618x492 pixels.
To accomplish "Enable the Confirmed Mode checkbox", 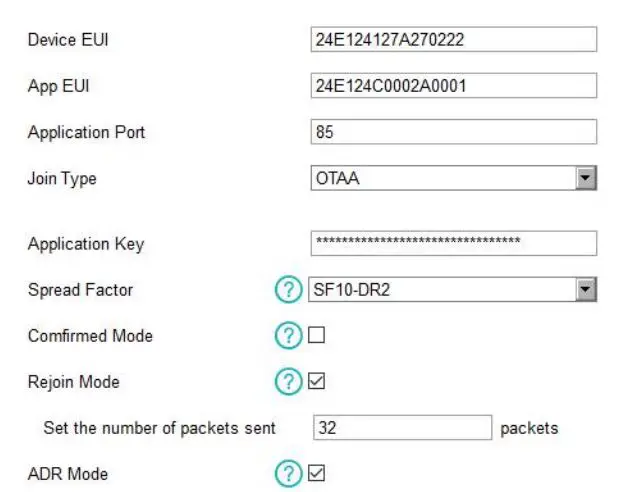I will [317, 336].
